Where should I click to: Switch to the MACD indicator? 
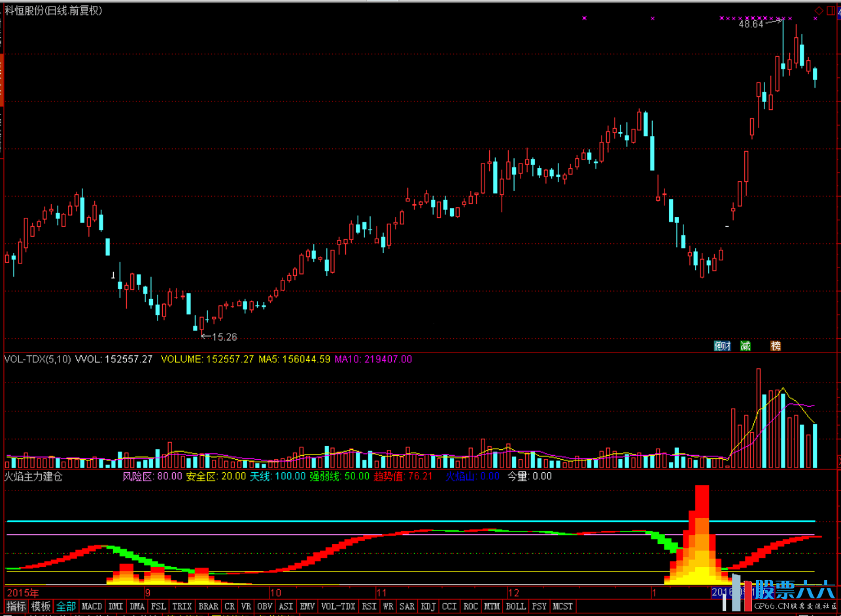(x=92, y=606)
